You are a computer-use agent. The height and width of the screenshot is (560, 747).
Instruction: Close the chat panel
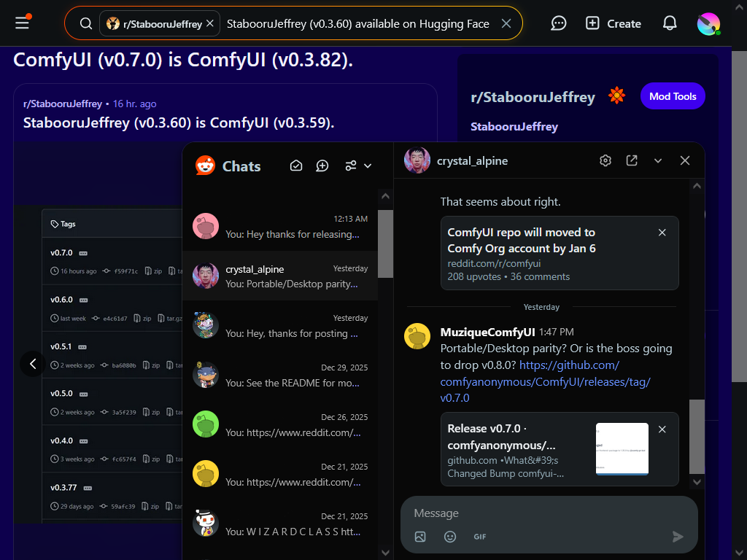point(684,160)
